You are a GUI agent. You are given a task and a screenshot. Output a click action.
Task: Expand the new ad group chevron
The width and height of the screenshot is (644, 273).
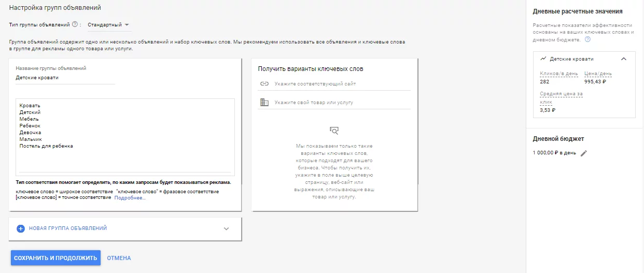(x=226, y=228)
